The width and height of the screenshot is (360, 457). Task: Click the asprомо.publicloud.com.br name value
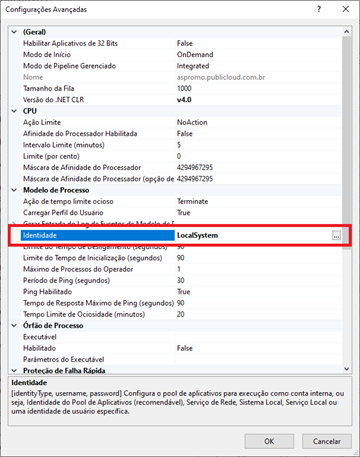221,77
